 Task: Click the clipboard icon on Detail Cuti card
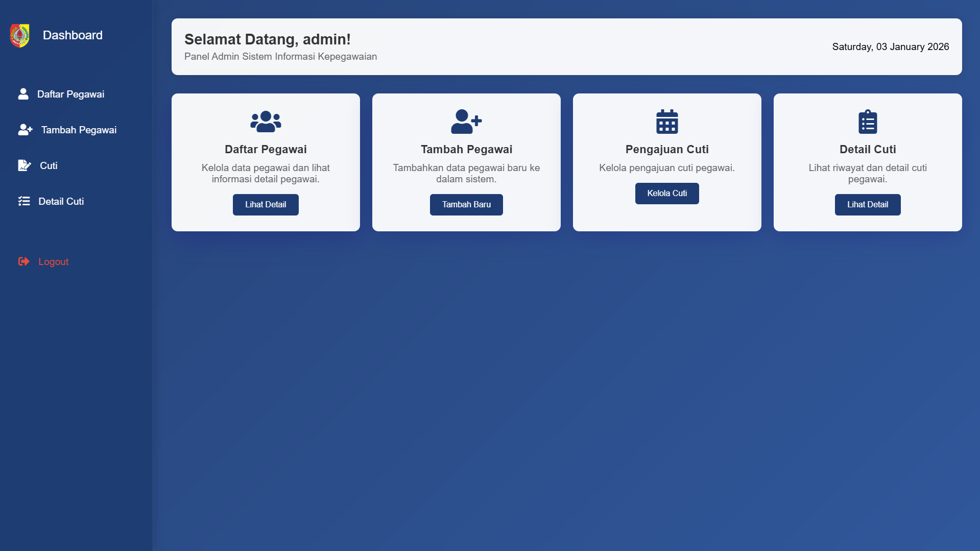(867, 122)
